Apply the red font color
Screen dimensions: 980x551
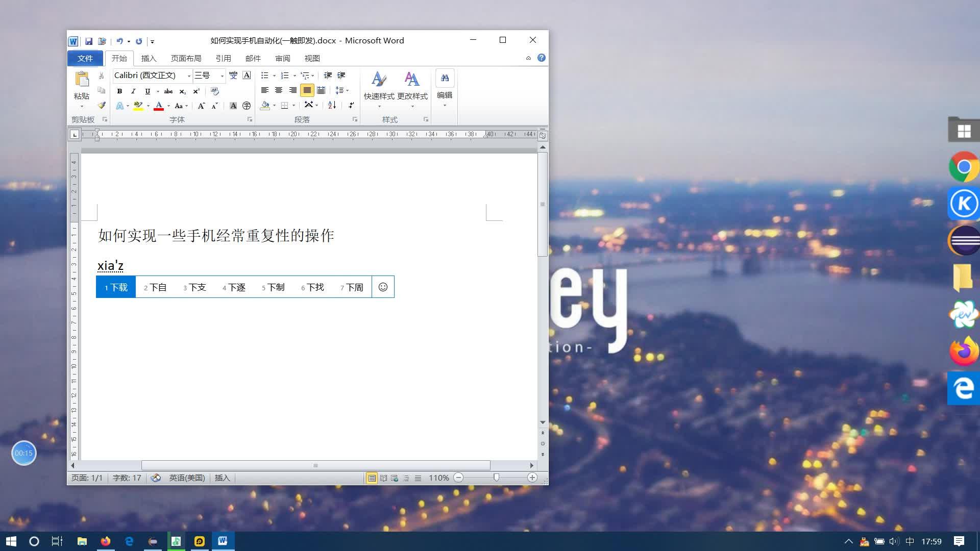pos(159,106)
